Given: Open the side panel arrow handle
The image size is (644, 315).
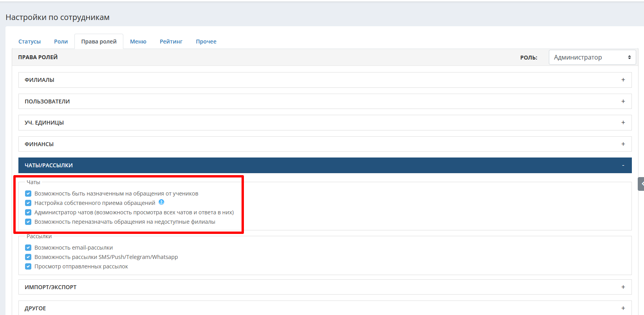Looking at the screenshot, I should coord(642,184).
